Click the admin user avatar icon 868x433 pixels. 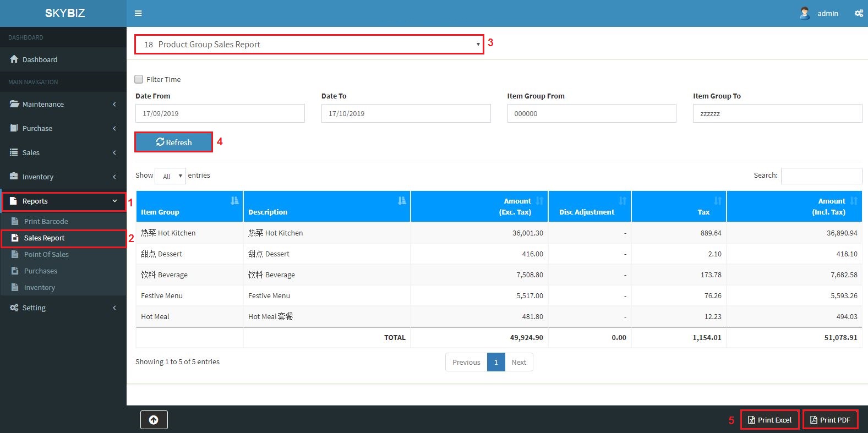805,13
